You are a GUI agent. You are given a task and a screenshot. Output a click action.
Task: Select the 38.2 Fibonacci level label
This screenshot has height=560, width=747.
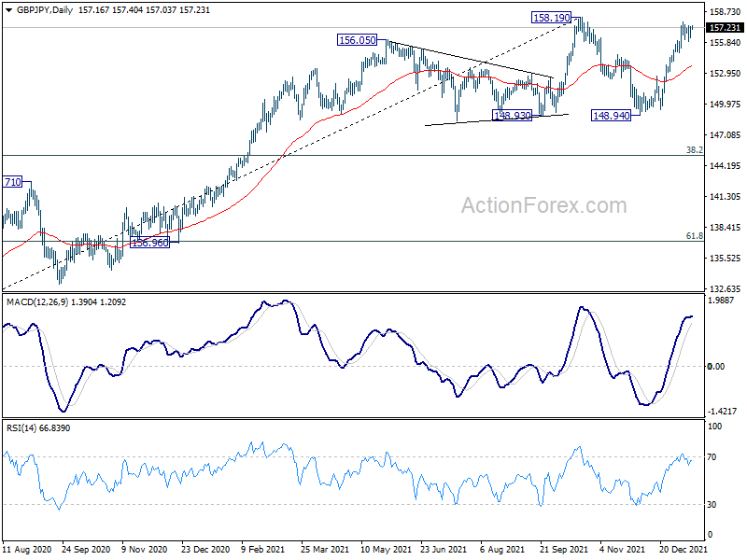click(x=694, y=150)
